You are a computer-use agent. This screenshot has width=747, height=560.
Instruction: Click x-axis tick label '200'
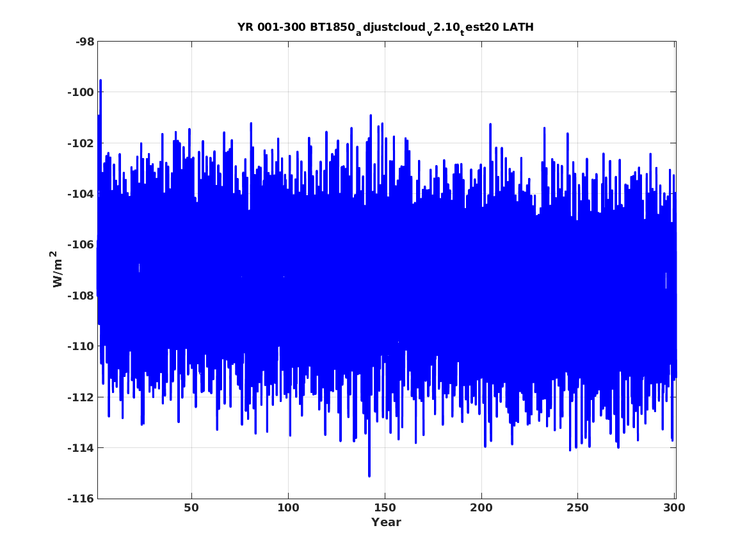[x=481, y=508]
